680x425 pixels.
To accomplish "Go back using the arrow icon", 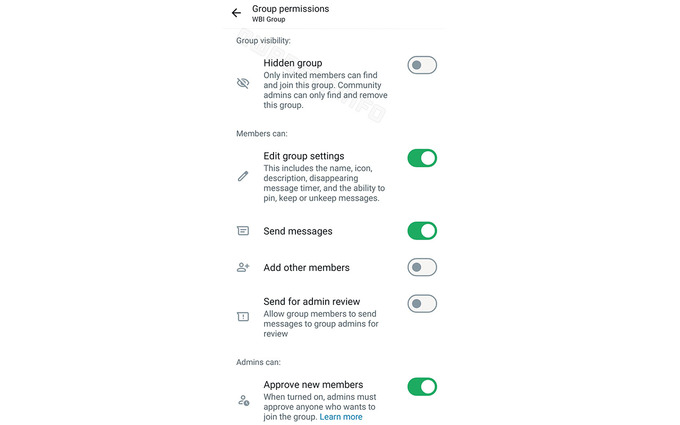I will (x=236, y=13).
